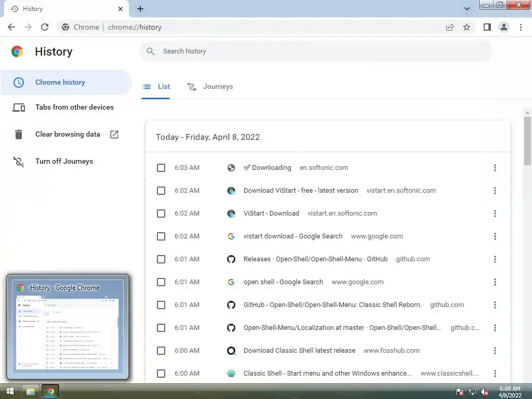This screenshot has width=532, height=399.
Task: Open the side panel icon
Action: tap(487, 27)
